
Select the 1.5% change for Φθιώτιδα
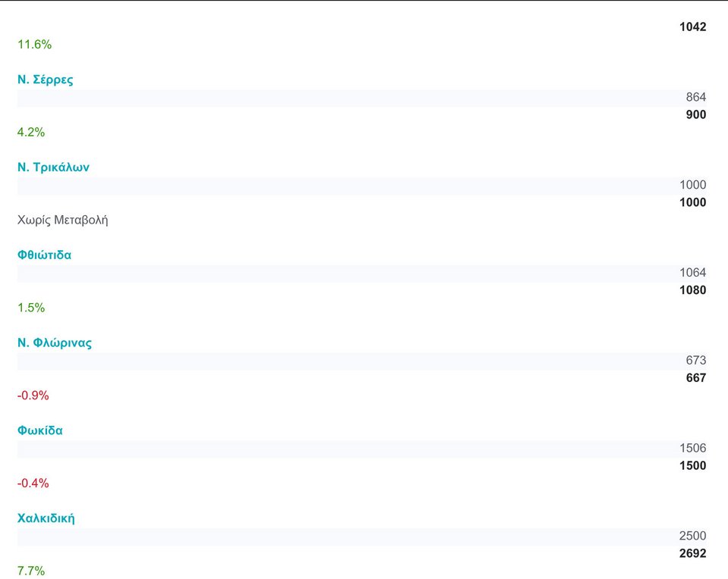click(31, 308)
